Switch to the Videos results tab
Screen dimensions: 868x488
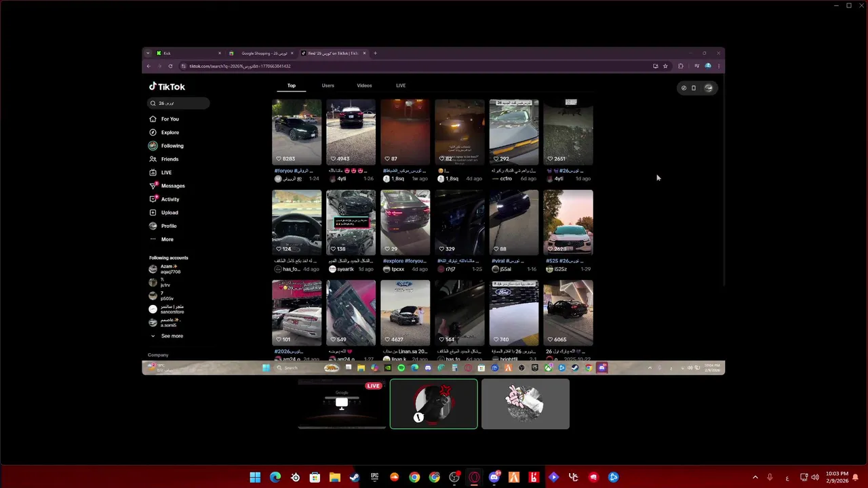click(364, 85)
